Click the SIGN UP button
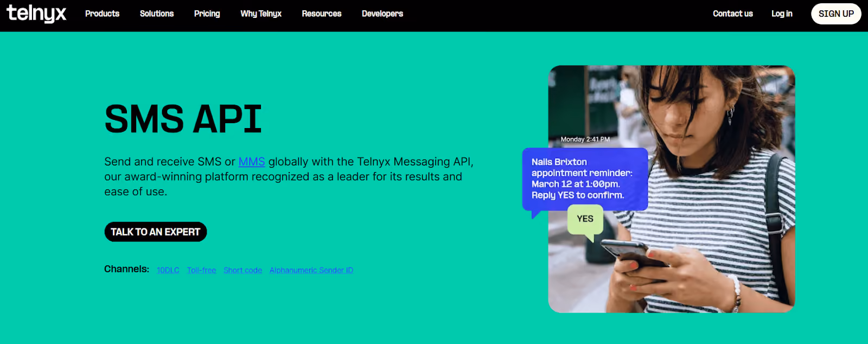868x344 pixels. [x=836, y=14]
